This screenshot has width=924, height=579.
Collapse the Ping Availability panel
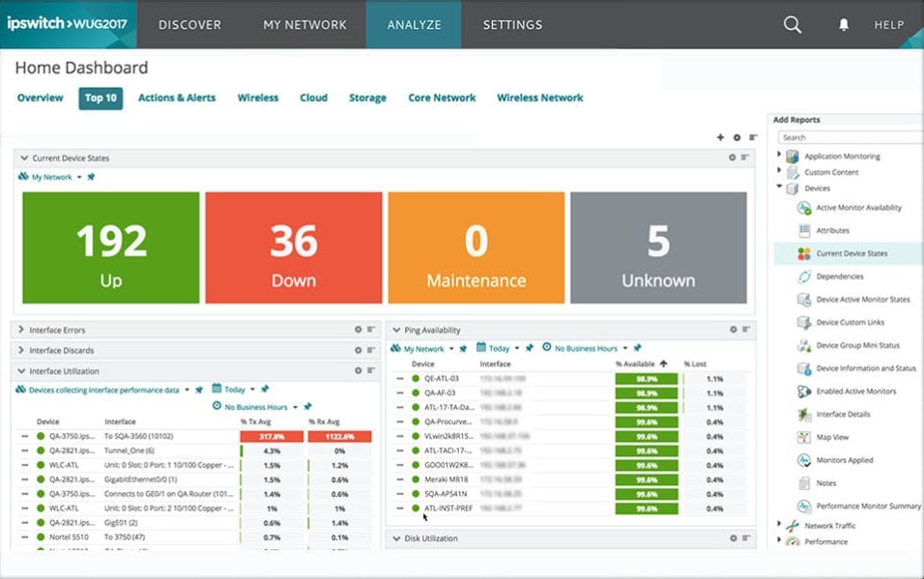pyautogui.click(x=396, y=331)
